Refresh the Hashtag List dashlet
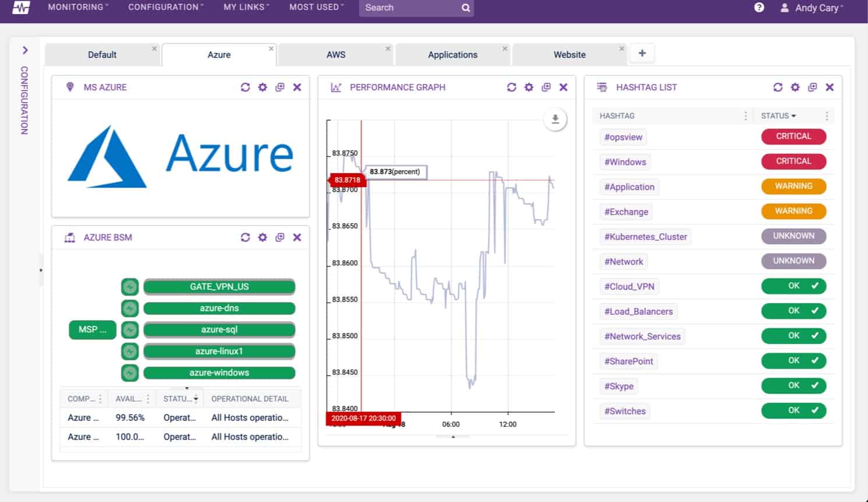 click(778, 87)
